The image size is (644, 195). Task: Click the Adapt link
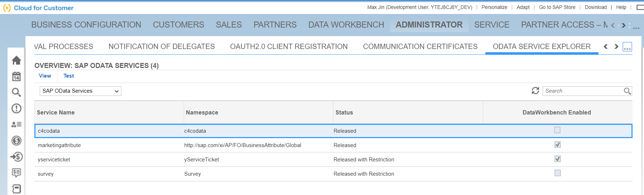point(523,7)
